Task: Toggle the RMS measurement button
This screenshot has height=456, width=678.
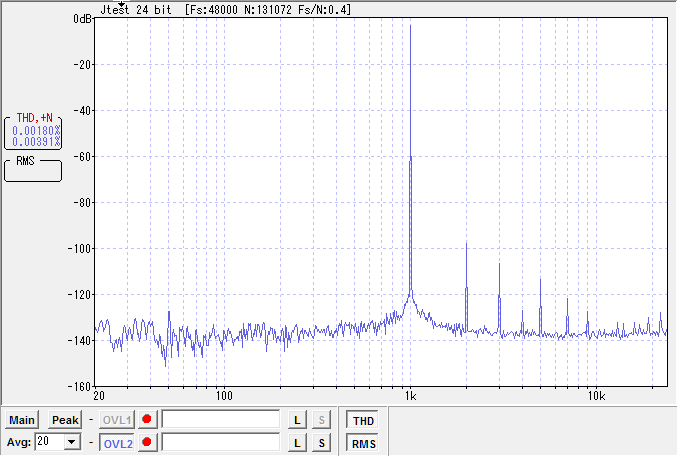Action: [363, 443]
